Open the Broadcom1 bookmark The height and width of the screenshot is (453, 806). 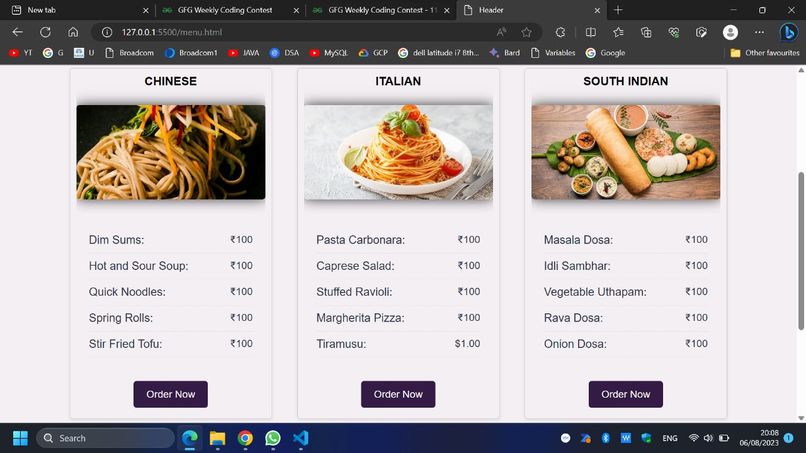[x=191, y=52]
